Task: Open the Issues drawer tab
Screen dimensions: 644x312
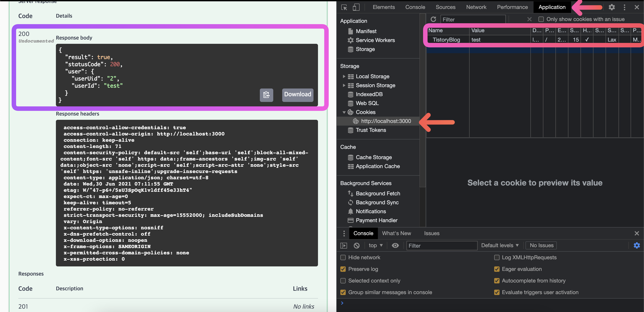Action: (x=432, y=233)
